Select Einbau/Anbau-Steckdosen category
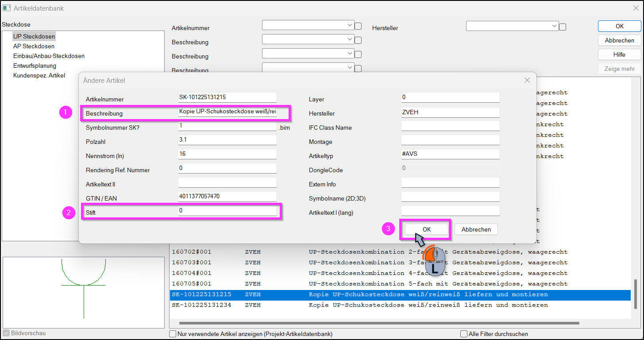This screenshot has width=644, height=340. coord(49,56)
